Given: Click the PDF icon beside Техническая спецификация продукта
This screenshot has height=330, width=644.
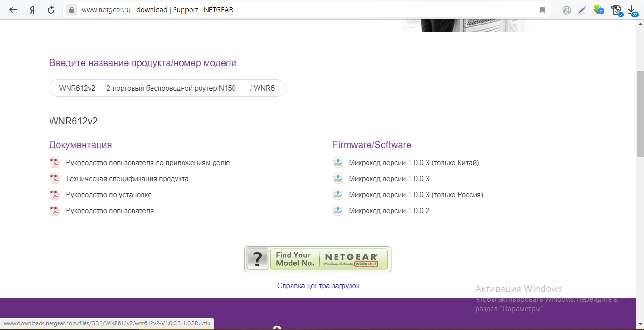Looking at the screenshot, I should tap(55, 179).
